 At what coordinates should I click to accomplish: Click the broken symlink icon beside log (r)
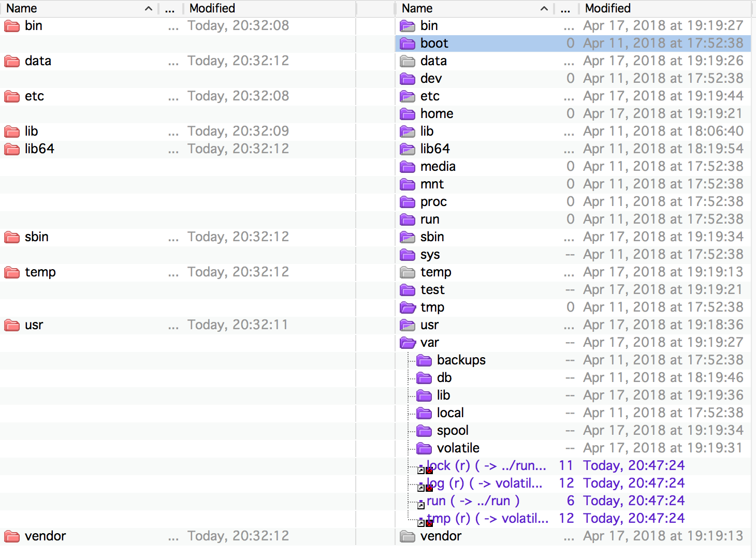[425, 488]
